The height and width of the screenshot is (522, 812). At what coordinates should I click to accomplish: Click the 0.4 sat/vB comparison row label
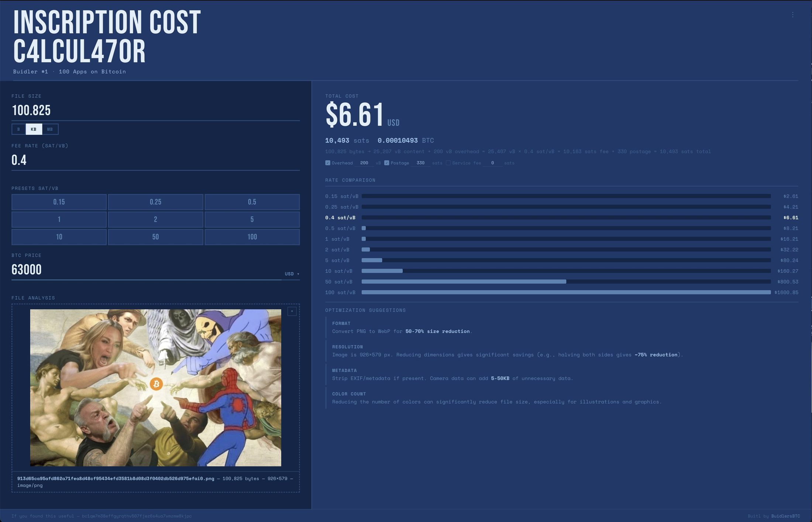click(340, 218)
